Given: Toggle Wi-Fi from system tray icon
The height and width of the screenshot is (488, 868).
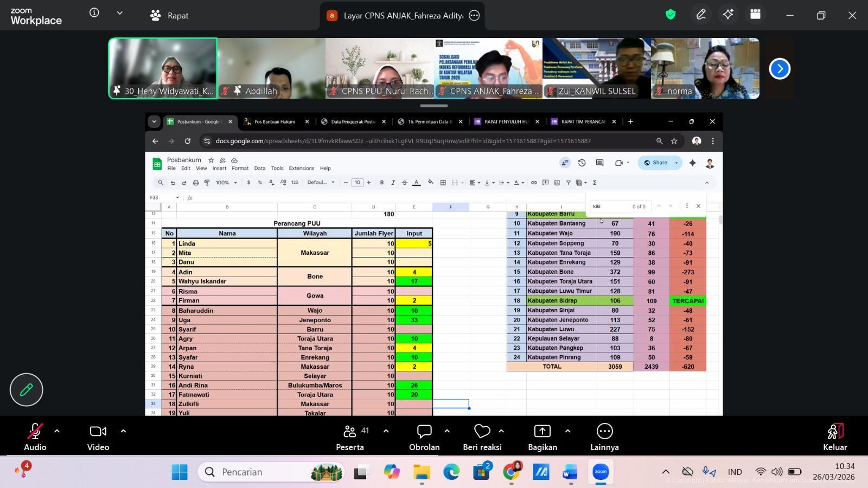Looking at the screenshot, I should pos(761,472).
